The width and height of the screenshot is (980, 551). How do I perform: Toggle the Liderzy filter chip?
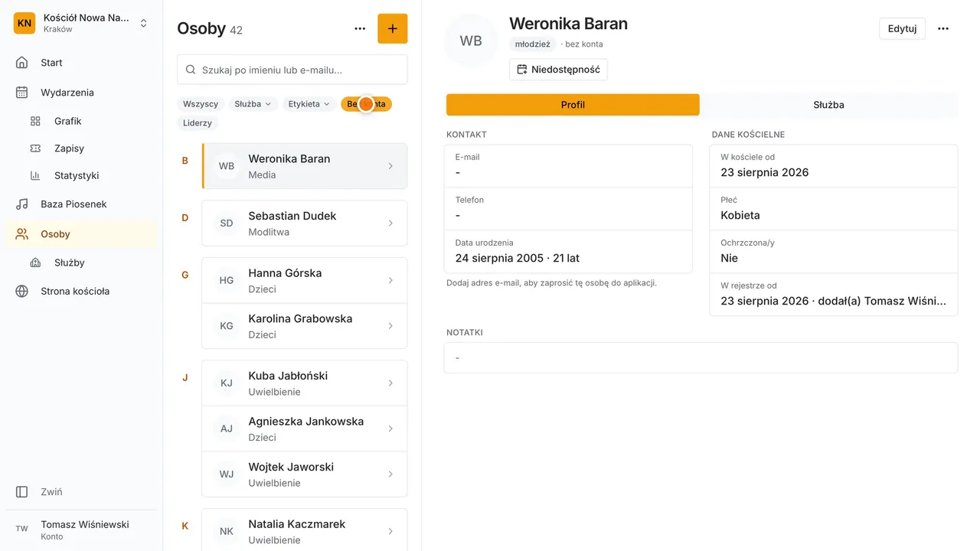(x=198, y=122)
